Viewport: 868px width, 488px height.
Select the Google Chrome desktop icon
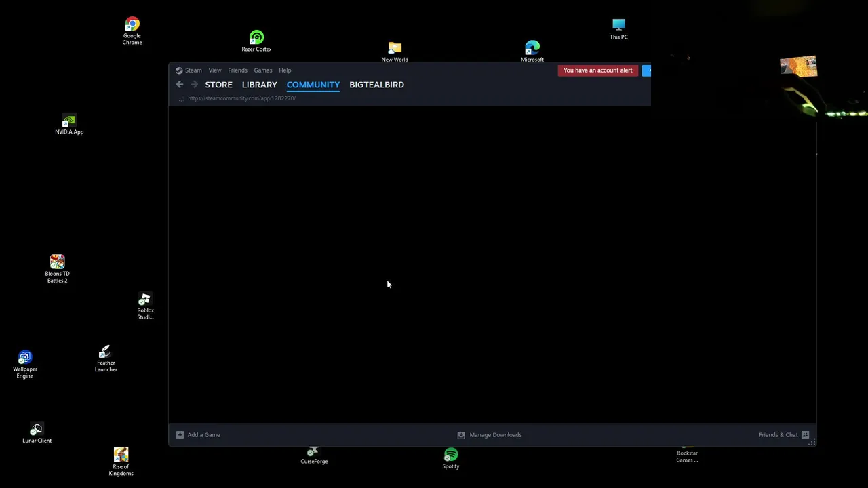[x=132, y=31]
